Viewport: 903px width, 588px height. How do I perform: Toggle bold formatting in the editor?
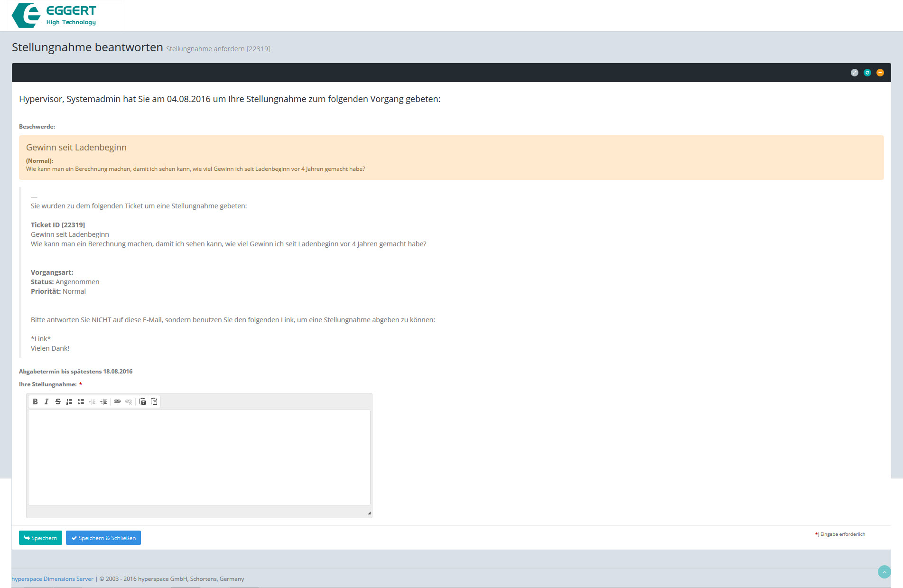pos(35,401)
